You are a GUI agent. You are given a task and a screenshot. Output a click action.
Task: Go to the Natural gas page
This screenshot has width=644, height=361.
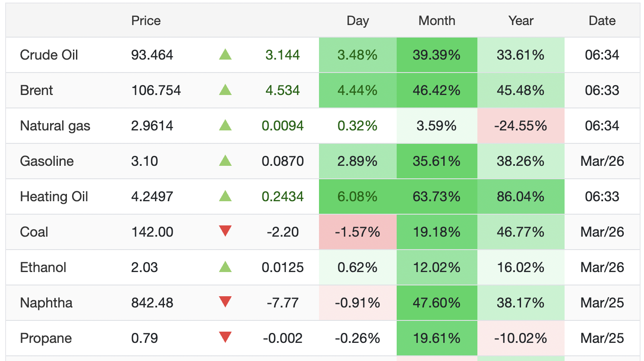(x=55, y=126)
